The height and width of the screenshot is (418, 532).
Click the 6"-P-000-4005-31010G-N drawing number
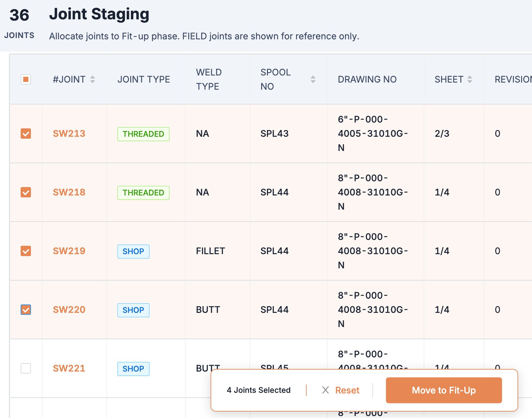click(x=373, y=134)
